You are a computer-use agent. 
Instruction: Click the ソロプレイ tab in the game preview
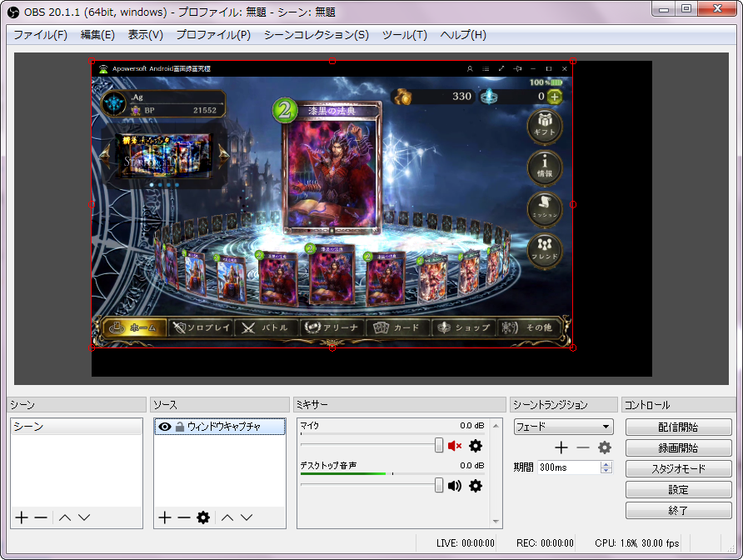202,327
